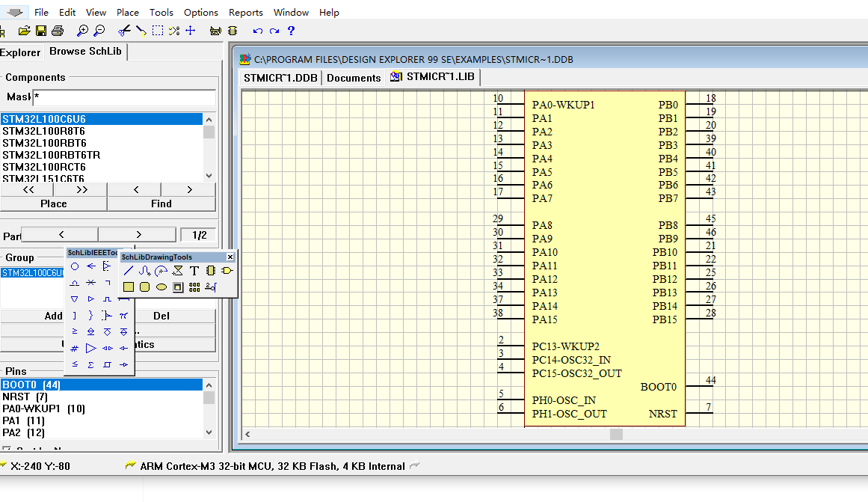Switch to the Explorer panel tab

[x=20, y=52]
